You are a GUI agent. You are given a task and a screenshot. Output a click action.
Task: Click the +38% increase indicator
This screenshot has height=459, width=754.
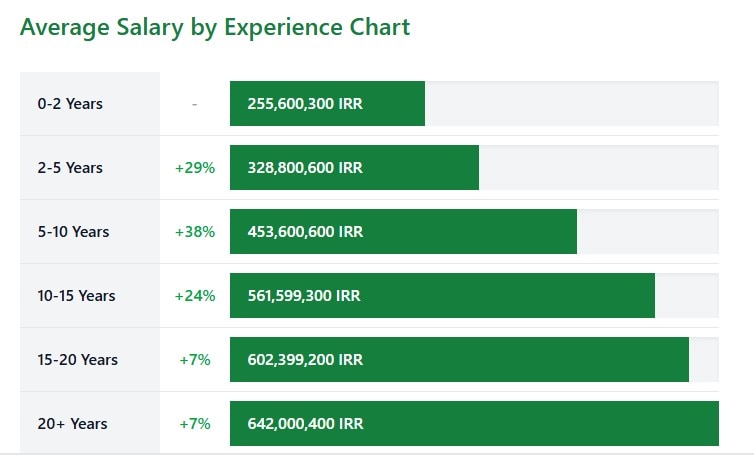coord(195,232)
